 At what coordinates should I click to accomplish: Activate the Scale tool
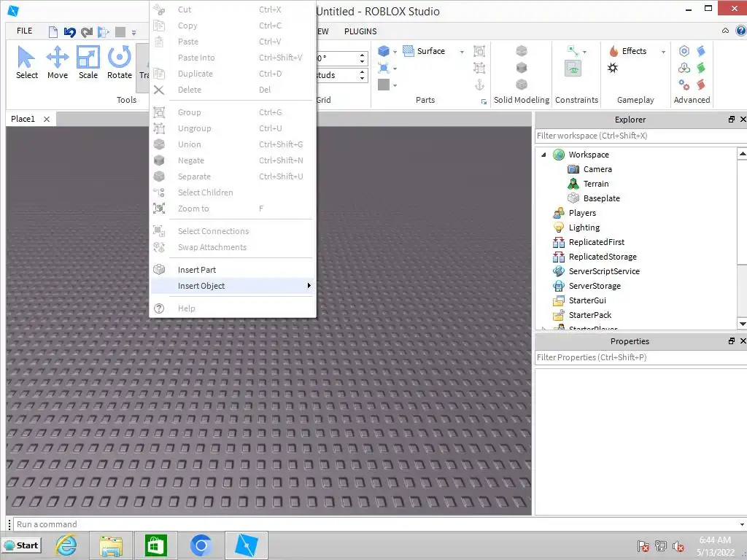[x=88, y=63]
